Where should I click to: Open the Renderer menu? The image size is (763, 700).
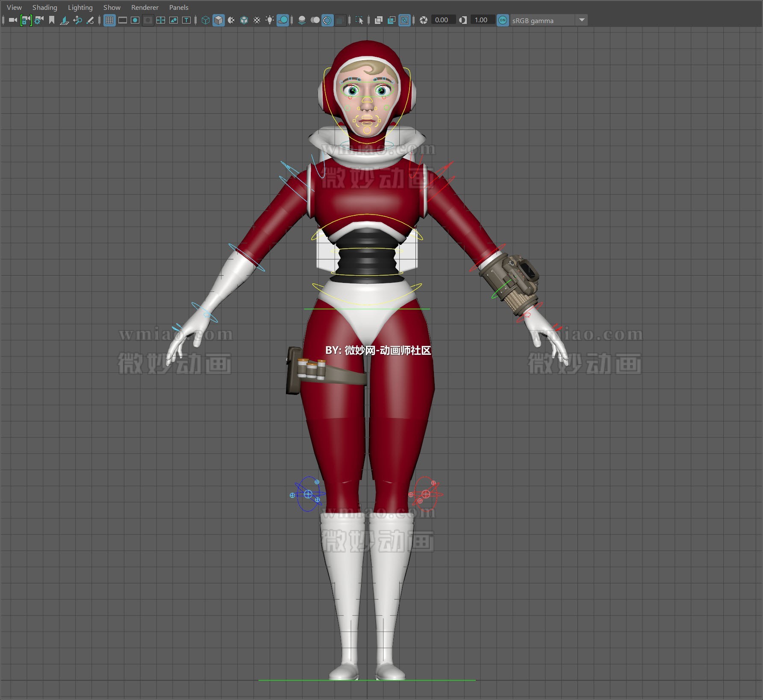(x=144, y=7)
